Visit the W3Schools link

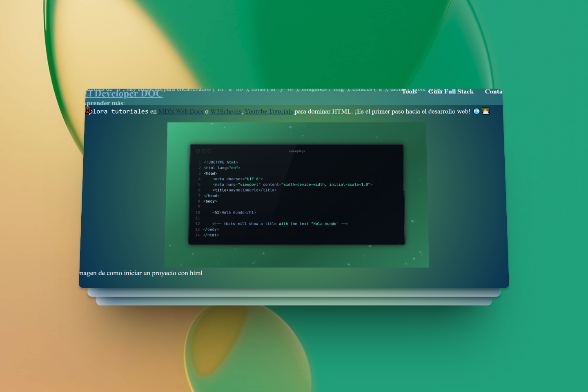225,111
